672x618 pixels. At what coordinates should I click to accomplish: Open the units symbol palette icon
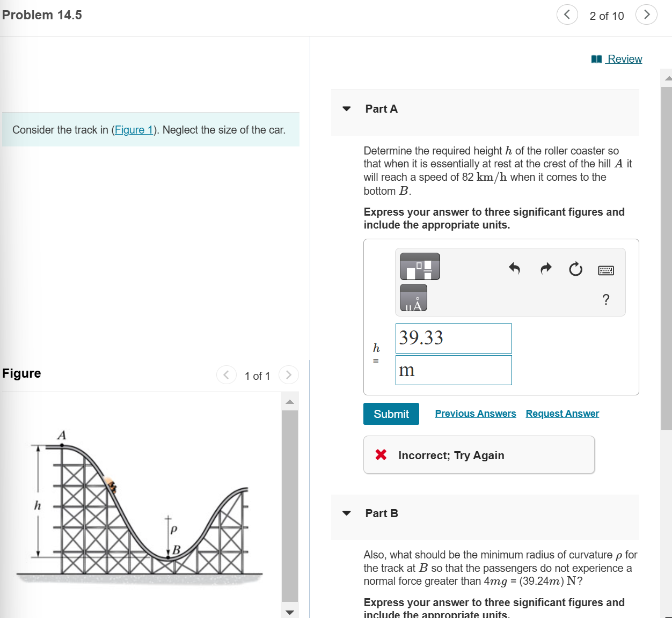click(x=413, y=298)
